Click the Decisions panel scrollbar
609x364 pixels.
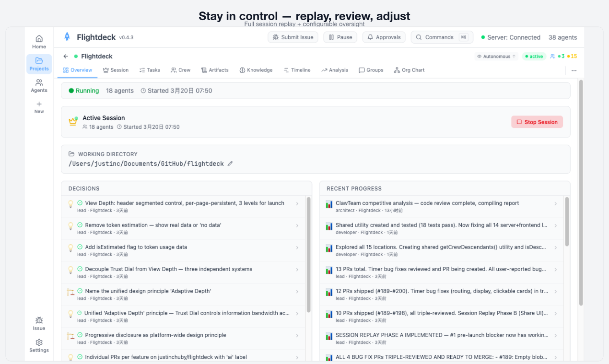coord(308,254)
